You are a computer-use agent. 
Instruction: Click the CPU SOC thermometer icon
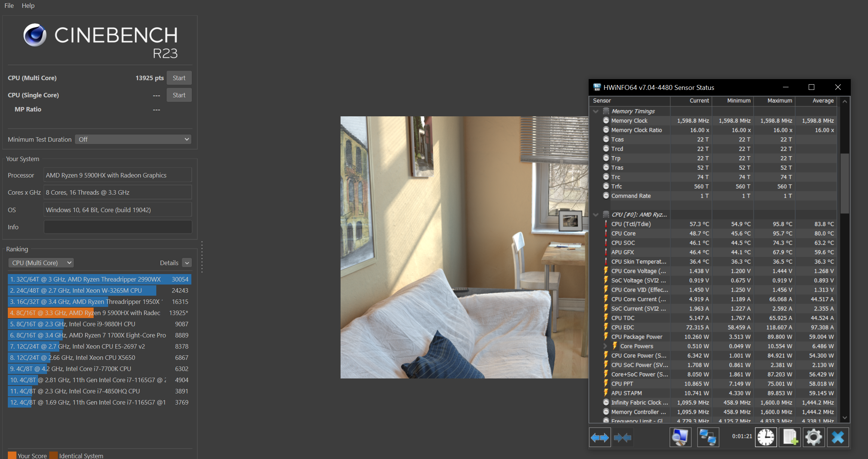tap(606, 242)
